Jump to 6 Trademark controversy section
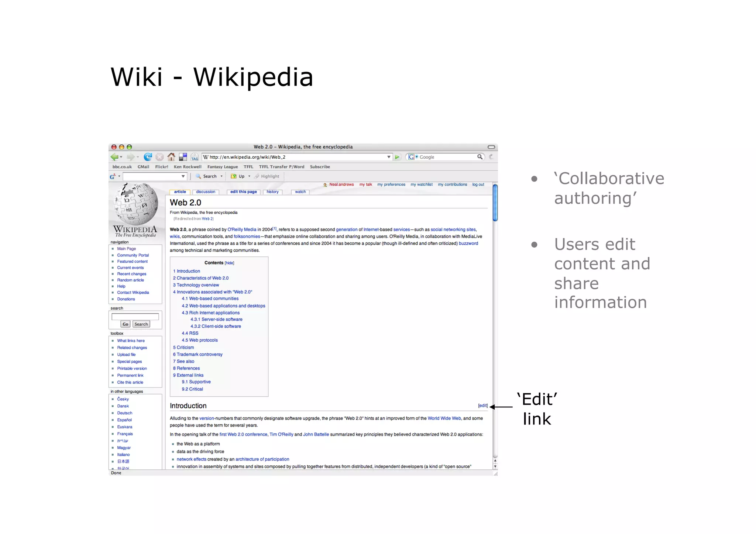Viewport: 756px width, 534px height. (198, 355)
